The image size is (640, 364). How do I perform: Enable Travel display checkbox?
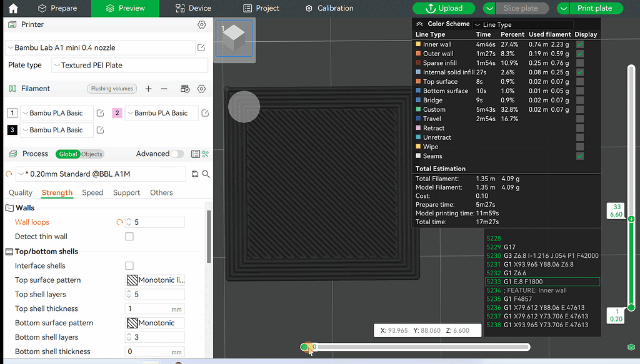point(580,119)
